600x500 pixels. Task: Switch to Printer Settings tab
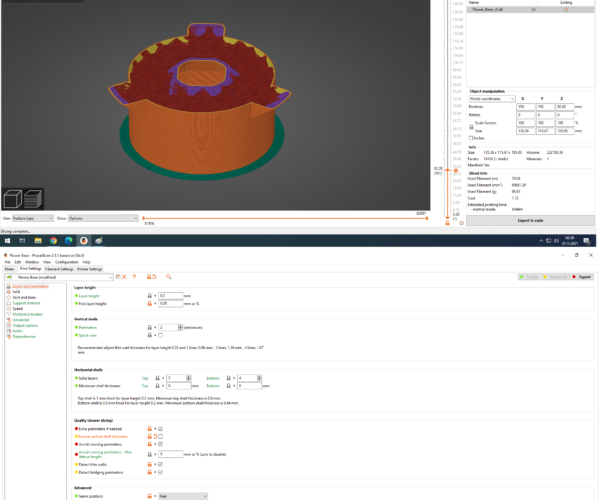90,269
